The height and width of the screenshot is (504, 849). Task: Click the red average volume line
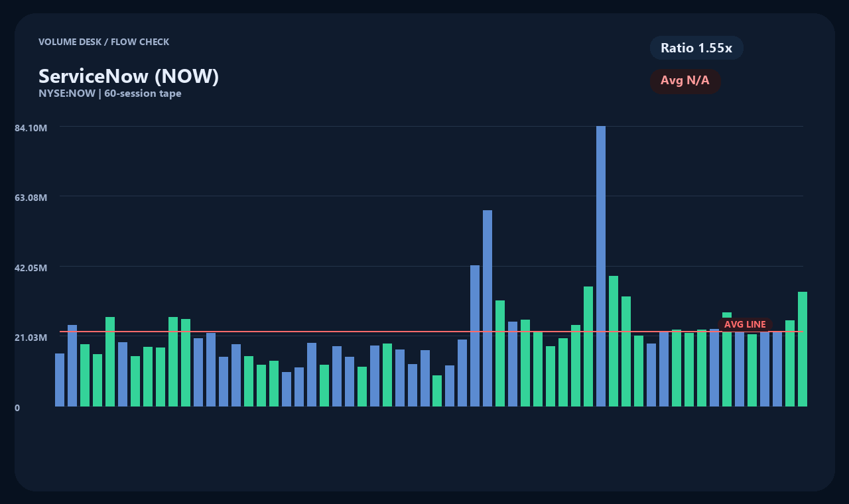click(431, 332)
